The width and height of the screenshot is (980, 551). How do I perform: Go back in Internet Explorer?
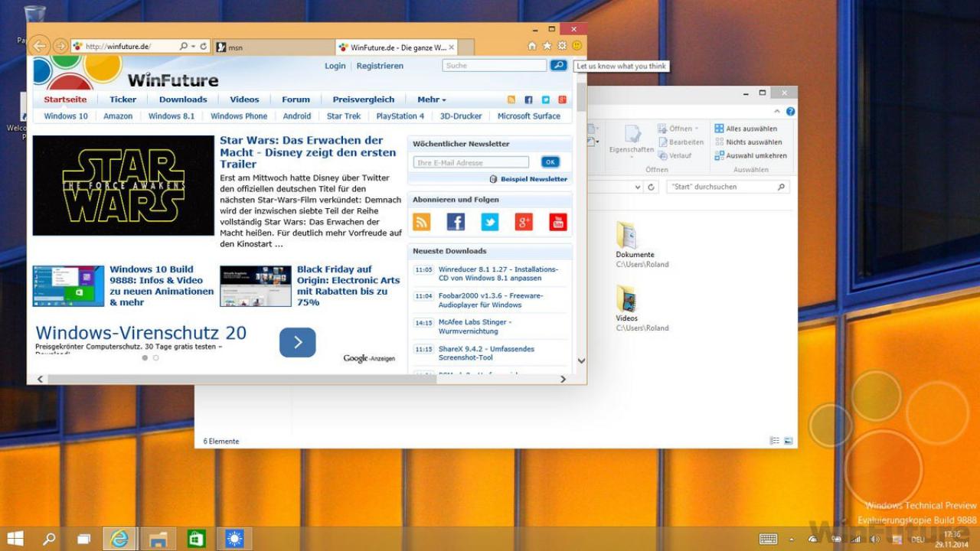pyautogui.click(x=39, y=46)
